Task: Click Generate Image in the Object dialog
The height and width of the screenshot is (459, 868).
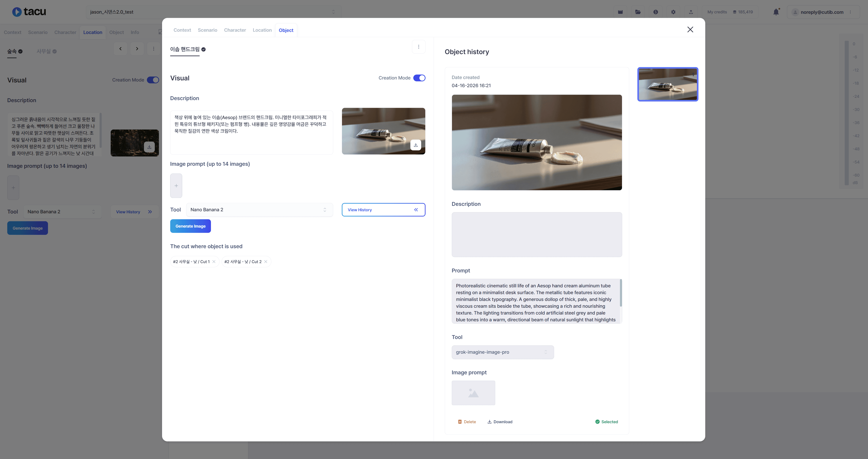Action: [190, 226]
